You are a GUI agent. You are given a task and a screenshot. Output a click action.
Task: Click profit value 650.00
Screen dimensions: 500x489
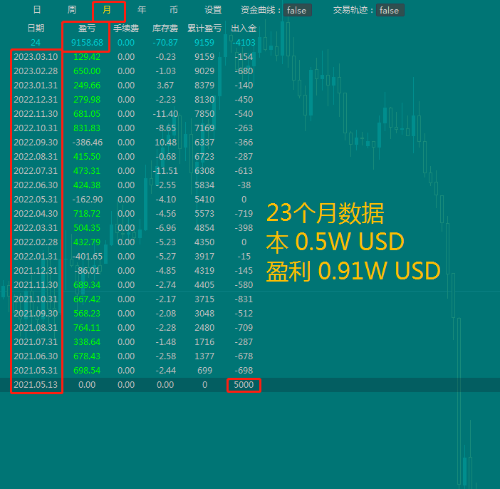click(x=87, y=71)
